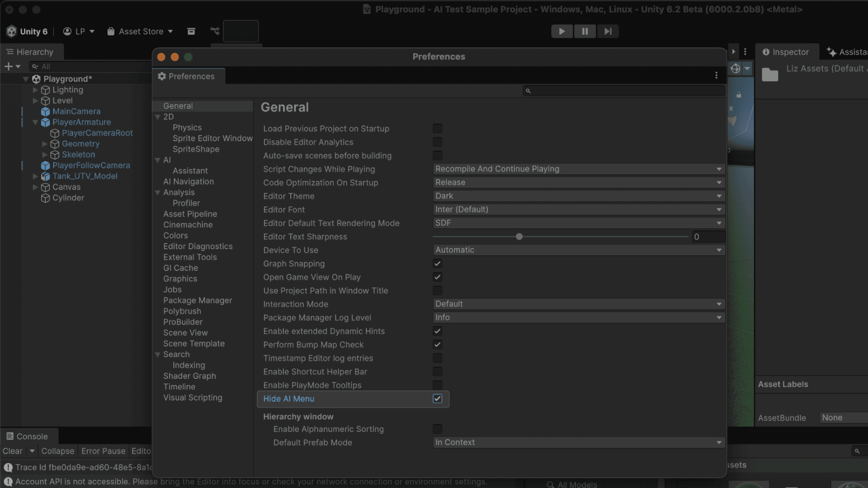Enable Load Previous Project on Startup
Viewport: 868px width, 488px height.
(x=437, y=128)
